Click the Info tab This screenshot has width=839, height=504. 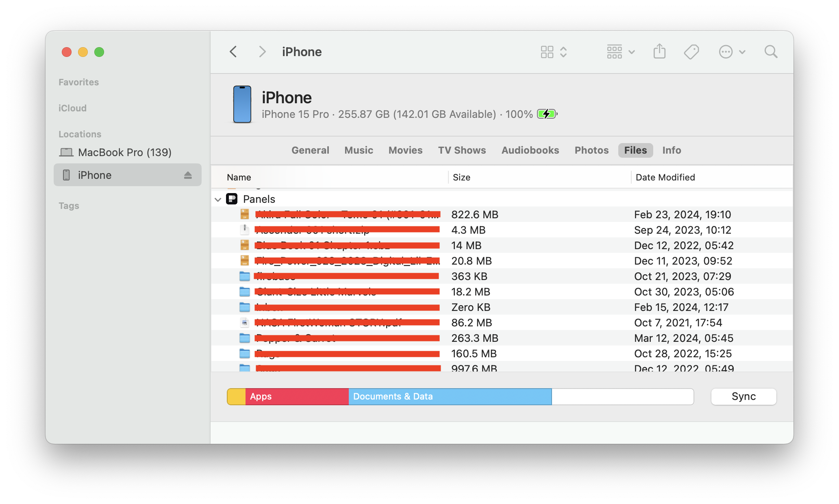coord(672,150)
